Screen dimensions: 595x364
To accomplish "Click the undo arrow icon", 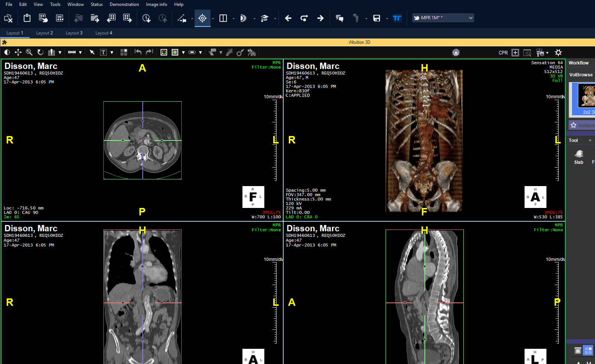I will pos(138,52).
